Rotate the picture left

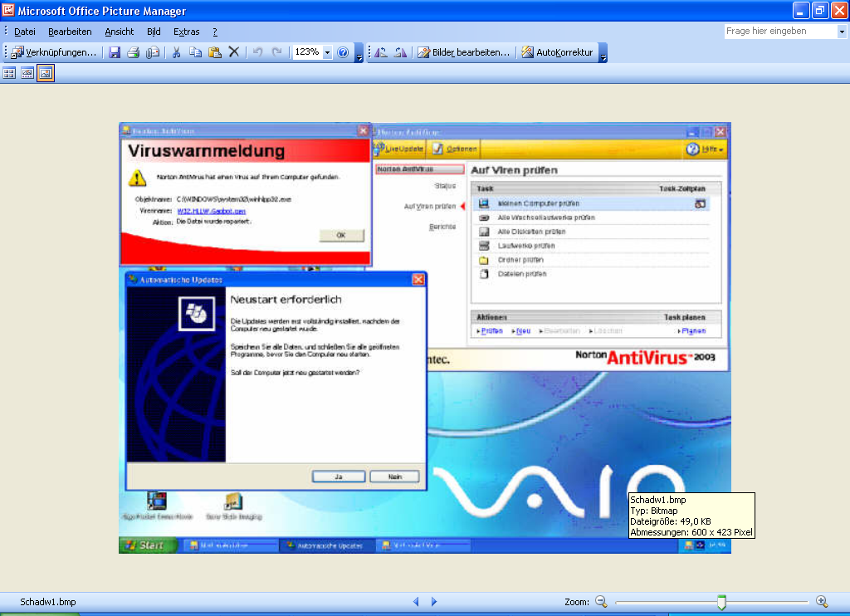(381, 52)
